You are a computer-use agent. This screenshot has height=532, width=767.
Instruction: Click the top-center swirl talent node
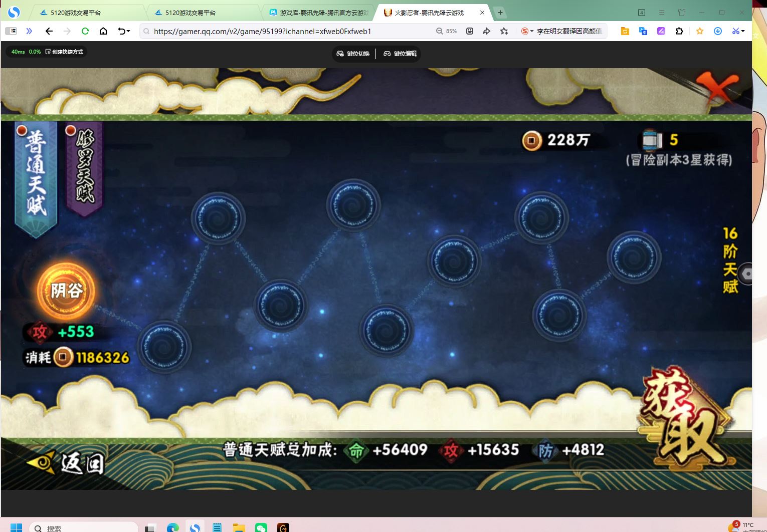[353, 205]
